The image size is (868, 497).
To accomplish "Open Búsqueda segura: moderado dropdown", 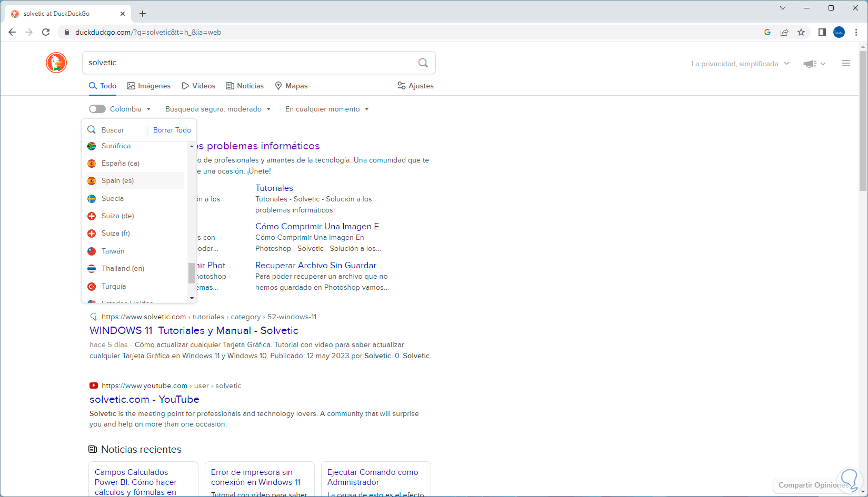I will 218,109.
